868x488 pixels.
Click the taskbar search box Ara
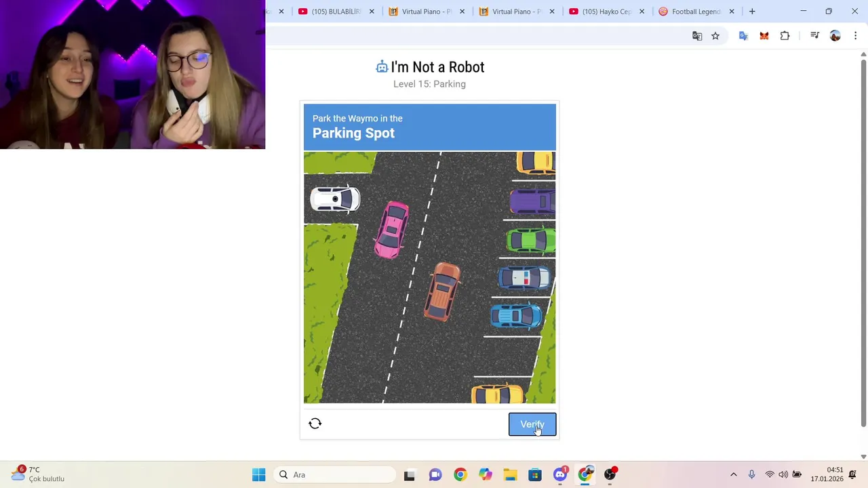pos(335,474)
